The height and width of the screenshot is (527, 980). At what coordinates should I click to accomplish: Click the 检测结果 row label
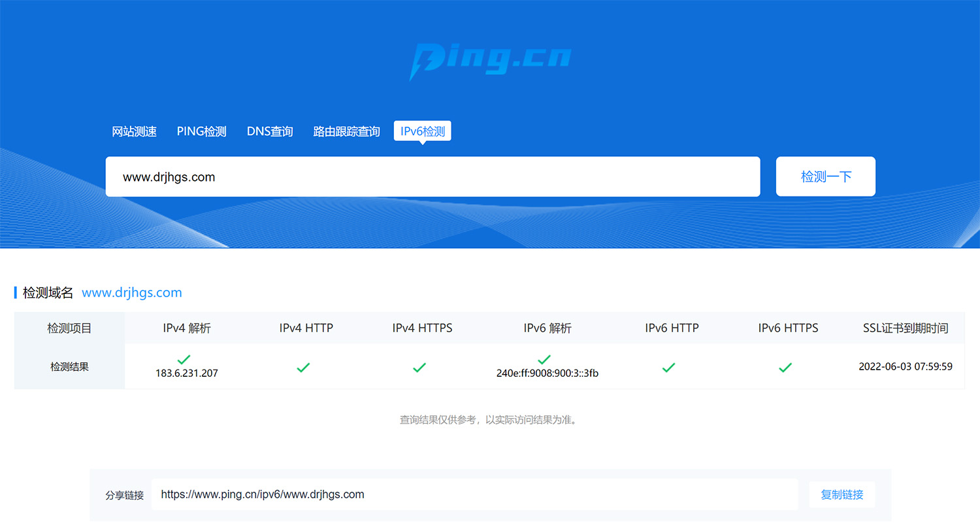point(69,367)
